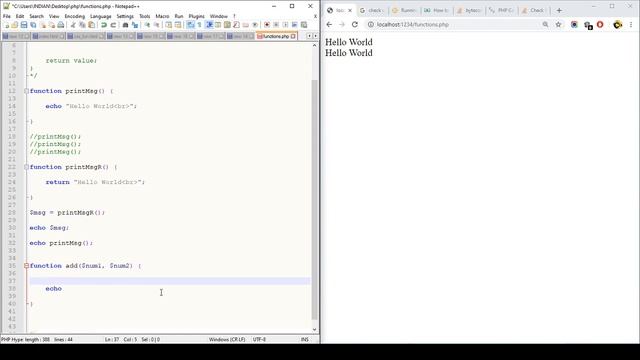Screen dimensions: 640x360
Task: Toggle Show All Characters toolbar button
Action: point(200,25)
